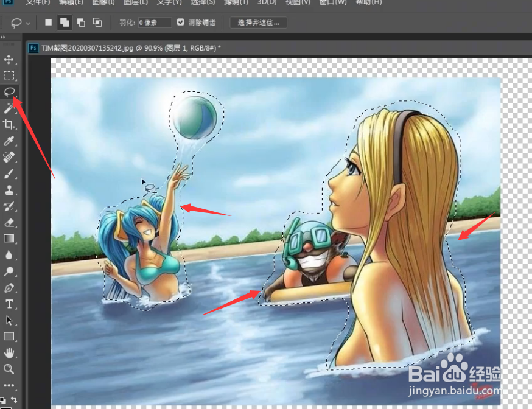Select the Dodge tool

pos(9,271)
